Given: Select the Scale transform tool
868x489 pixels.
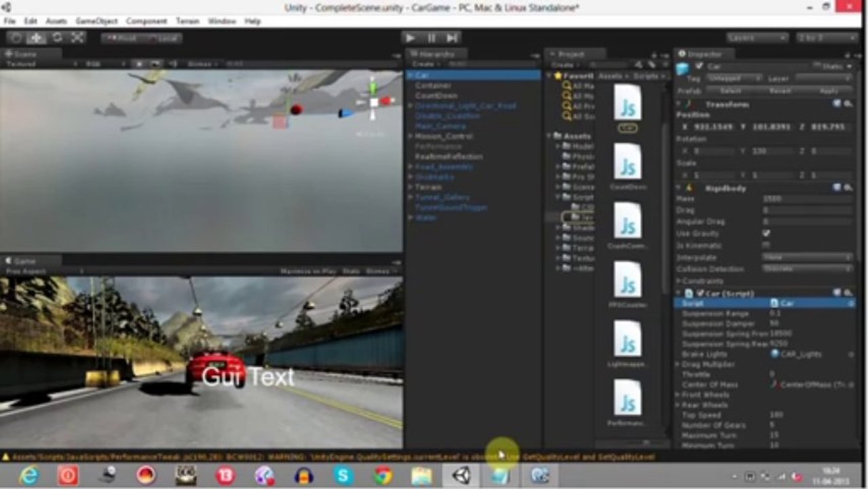Looking at the screenshot, I should [77, 38].
